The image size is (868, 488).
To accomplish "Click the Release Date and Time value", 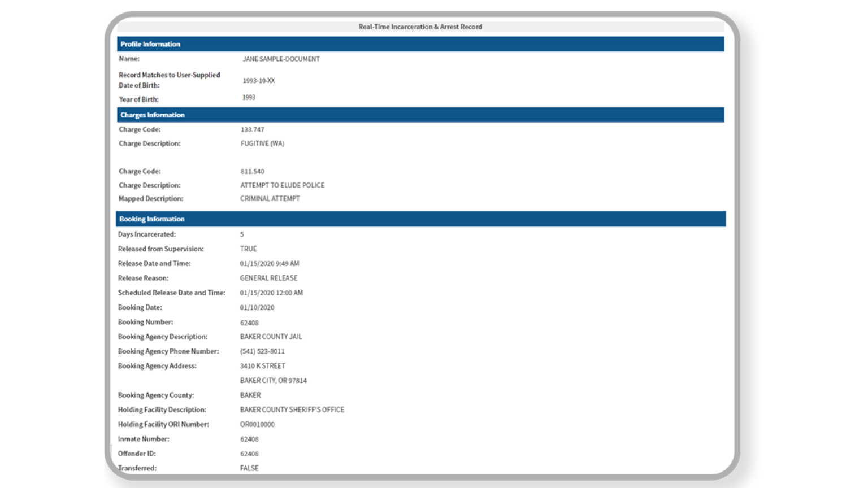I will click(269, 264).
